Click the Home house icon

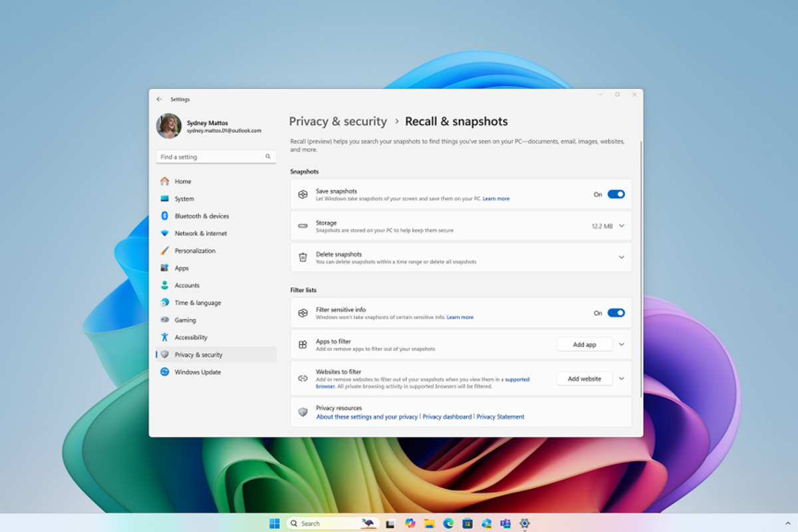pyautogui.click(x=164, y=181)
